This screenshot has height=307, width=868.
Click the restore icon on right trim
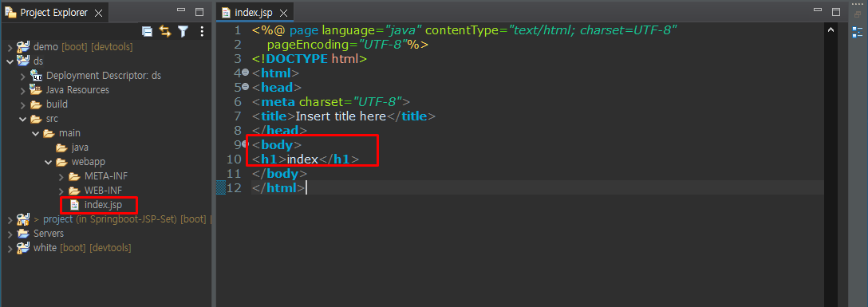pos(858,15)
